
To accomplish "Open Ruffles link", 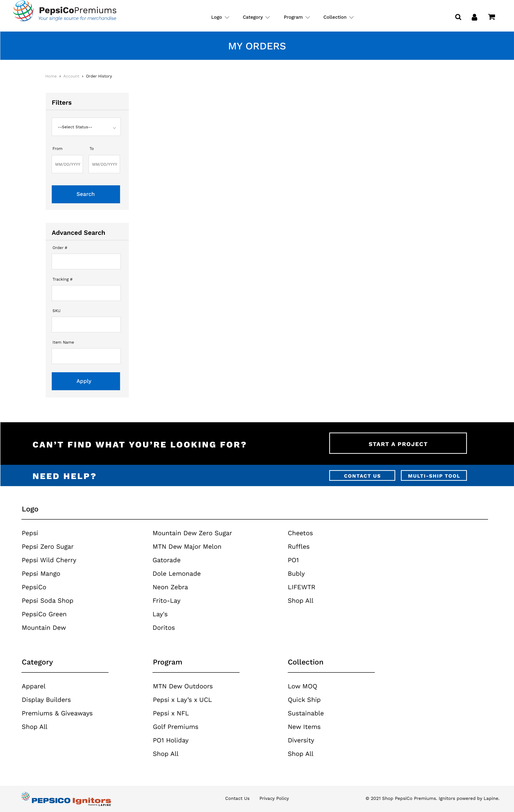I will tap(299, 547).
